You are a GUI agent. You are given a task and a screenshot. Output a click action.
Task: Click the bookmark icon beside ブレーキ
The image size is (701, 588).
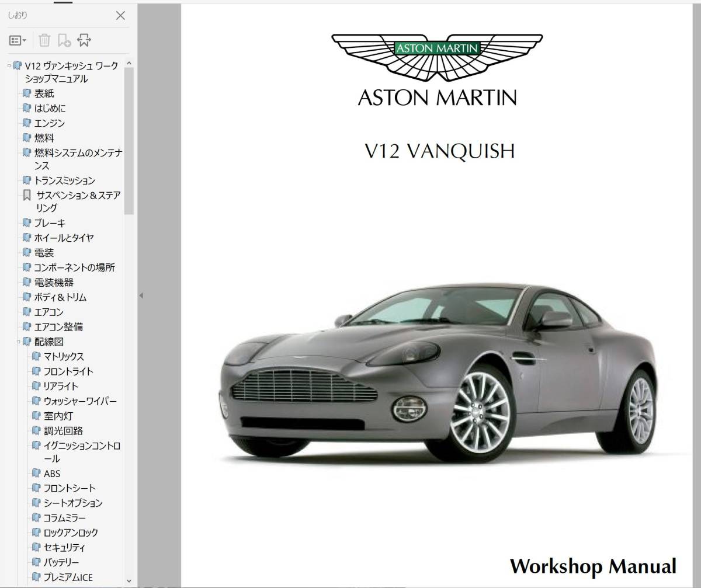(x=27, y=223)
